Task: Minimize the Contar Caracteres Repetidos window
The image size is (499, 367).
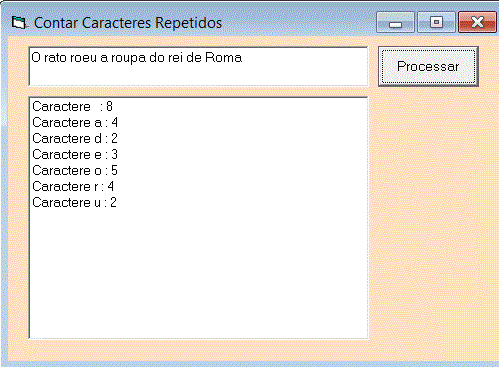Action: 395,22
